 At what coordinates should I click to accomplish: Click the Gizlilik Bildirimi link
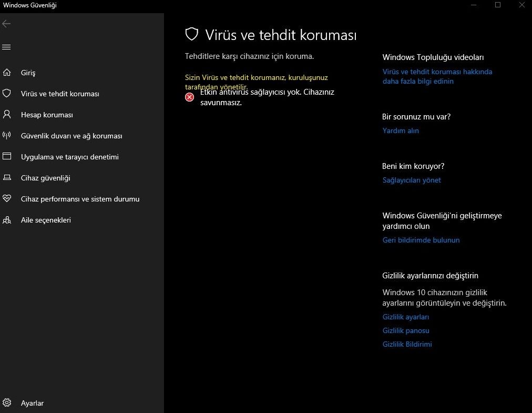pos(407,344)
